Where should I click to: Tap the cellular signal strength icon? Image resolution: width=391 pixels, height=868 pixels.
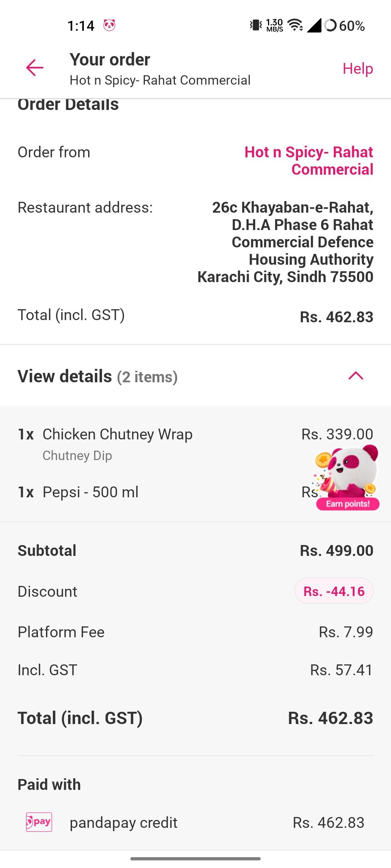[314, 25]
